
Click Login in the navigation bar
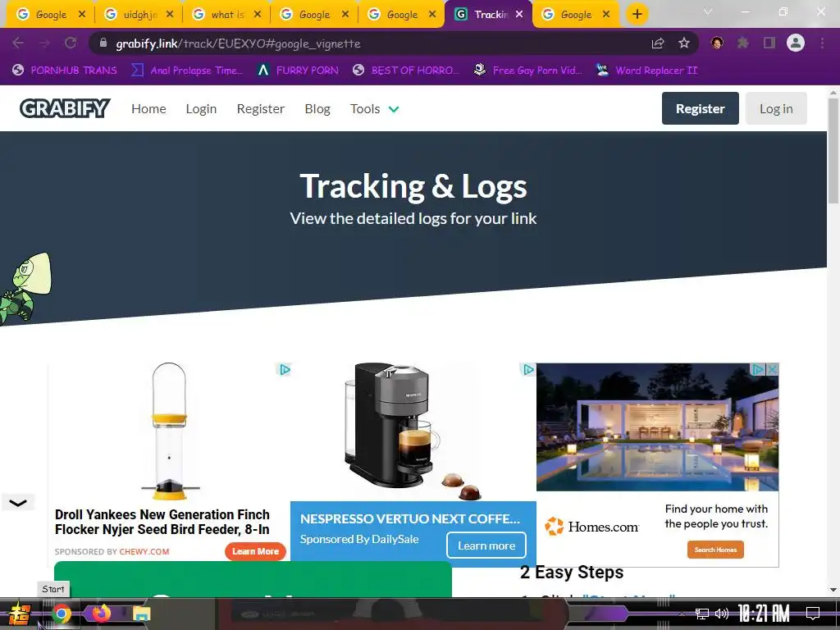coord(201,109)
